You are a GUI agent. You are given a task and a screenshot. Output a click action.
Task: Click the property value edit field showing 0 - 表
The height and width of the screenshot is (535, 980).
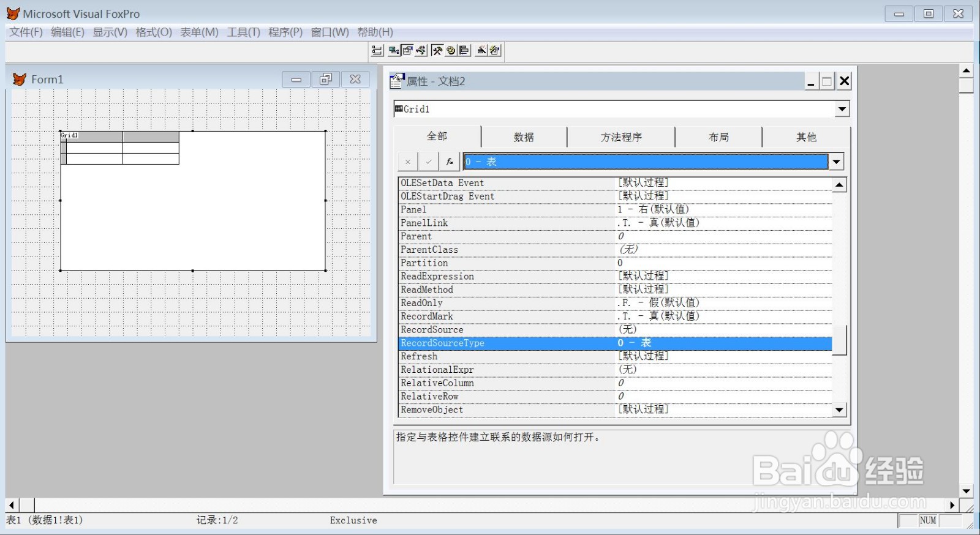pyautogui.click(x=646, y=162)
